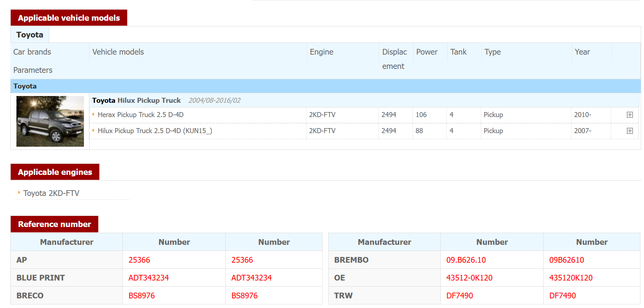Click the power value 88
The image size is (644, 308).
pos(419,131)
